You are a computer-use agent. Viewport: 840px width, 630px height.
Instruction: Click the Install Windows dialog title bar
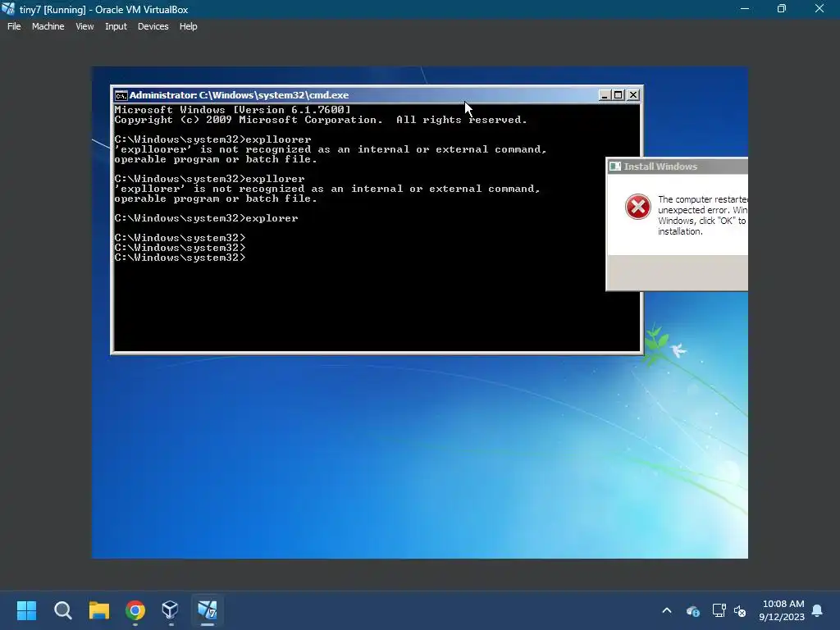coord(677,167)
